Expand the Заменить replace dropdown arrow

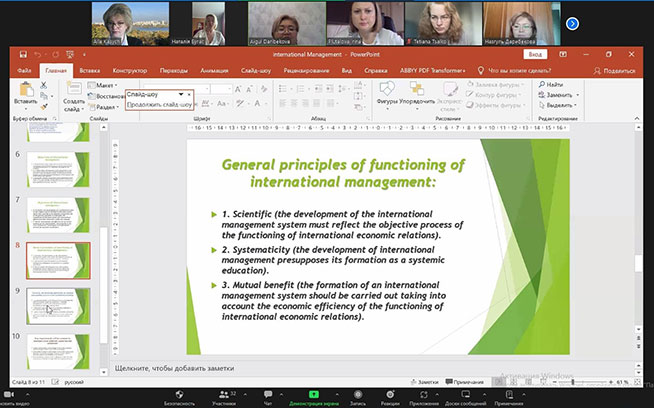578,95
